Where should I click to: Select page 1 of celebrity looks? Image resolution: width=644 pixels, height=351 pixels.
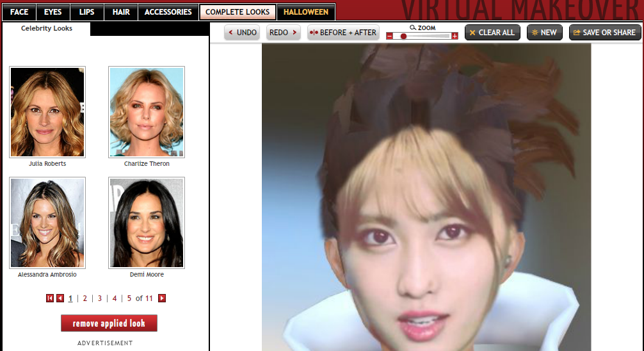(70, 298)
